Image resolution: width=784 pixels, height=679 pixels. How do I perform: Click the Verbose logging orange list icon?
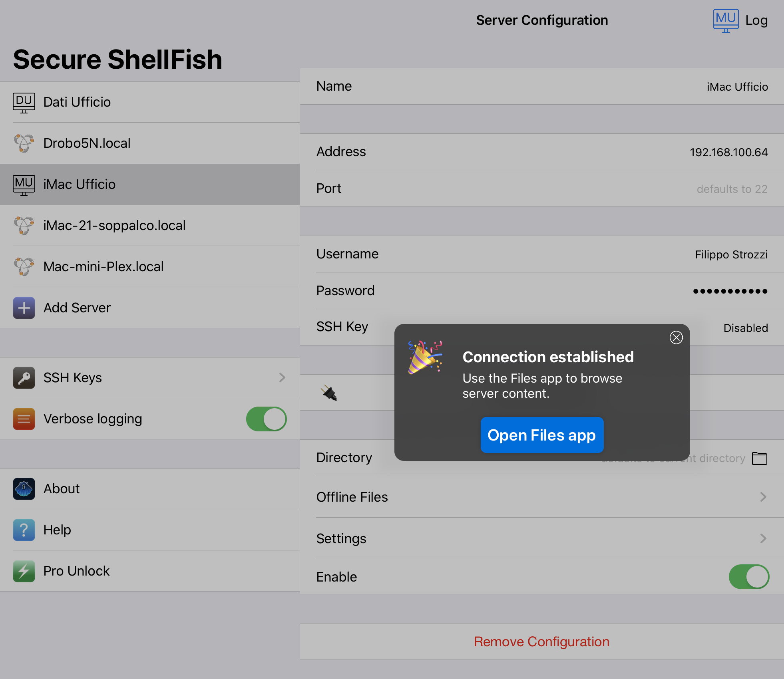coord(24,419)
